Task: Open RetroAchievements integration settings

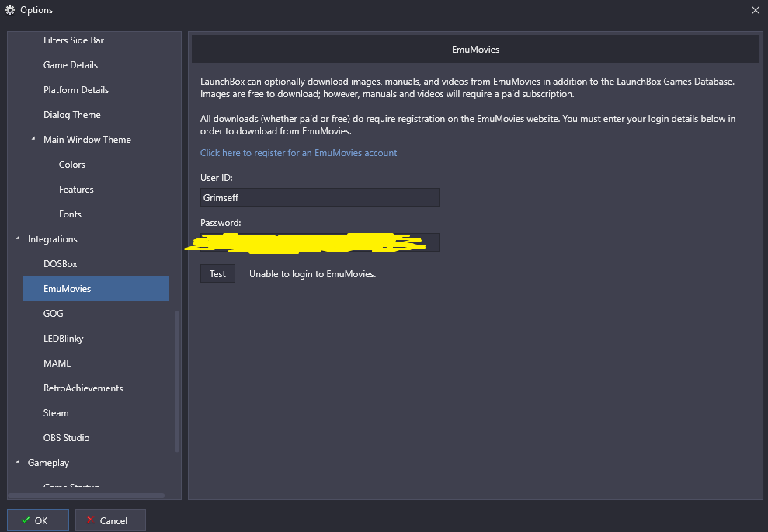Action: [83, 388]
